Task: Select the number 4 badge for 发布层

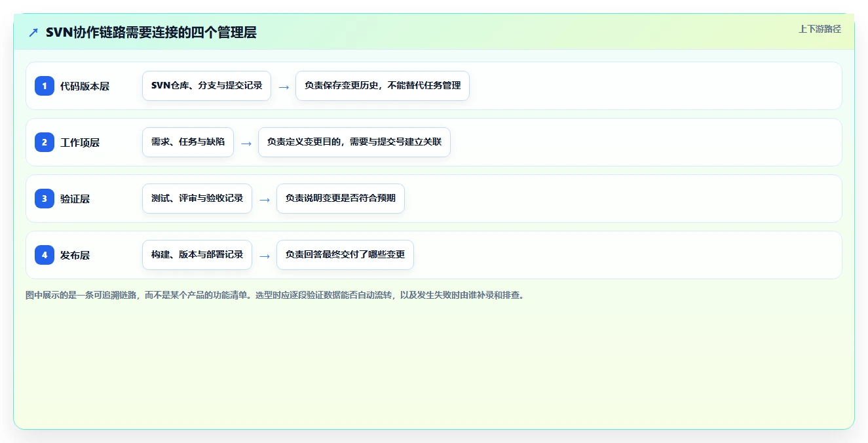Action: 45,255
